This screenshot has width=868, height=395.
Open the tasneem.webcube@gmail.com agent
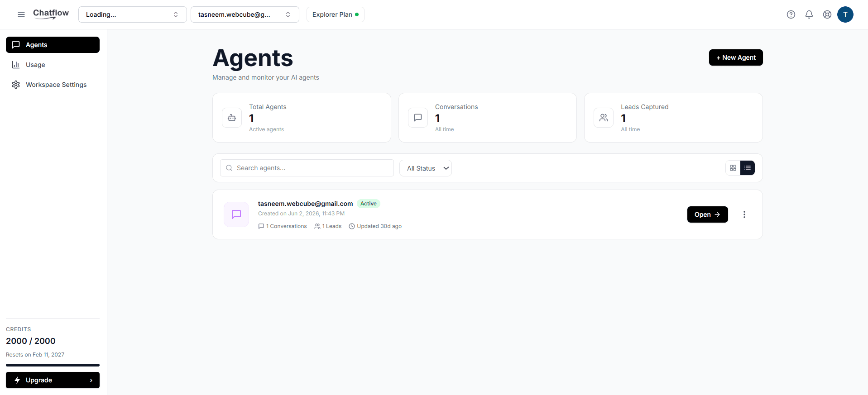point(708,214)
